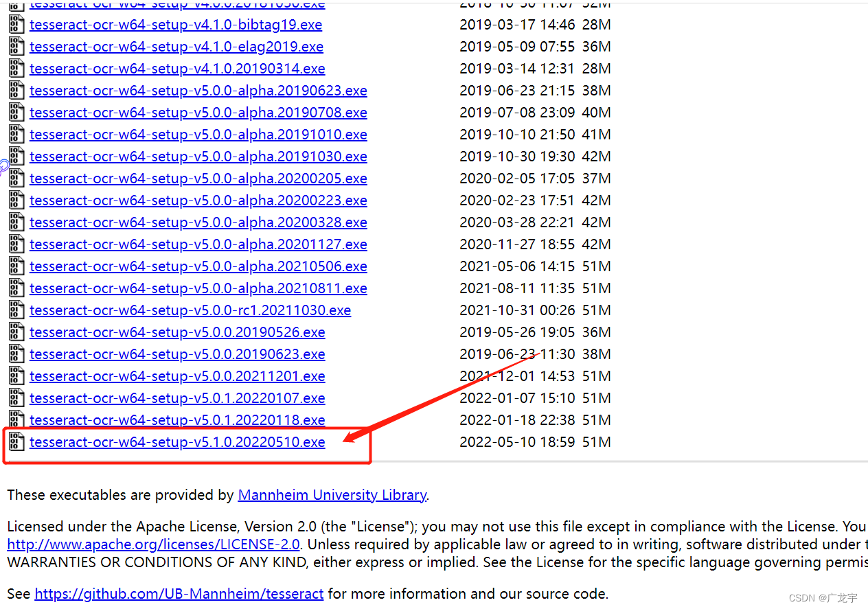868x609 pixels.
Task: Click the v5.0.0-alpha.20200205.exe installer link
Action: pyautogui.click(x=198, y=179)
